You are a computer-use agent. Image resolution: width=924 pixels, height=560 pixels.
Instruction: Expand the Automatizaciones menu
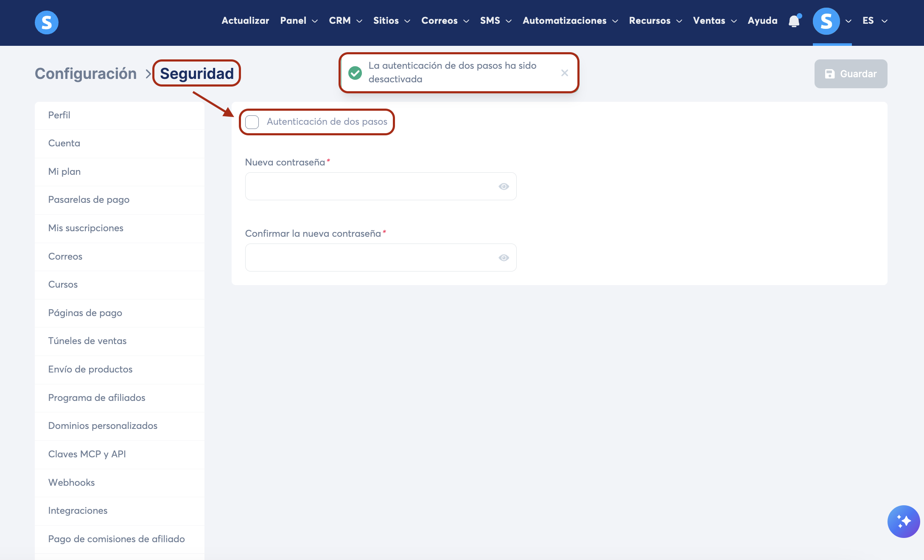[x=570, y=21]
